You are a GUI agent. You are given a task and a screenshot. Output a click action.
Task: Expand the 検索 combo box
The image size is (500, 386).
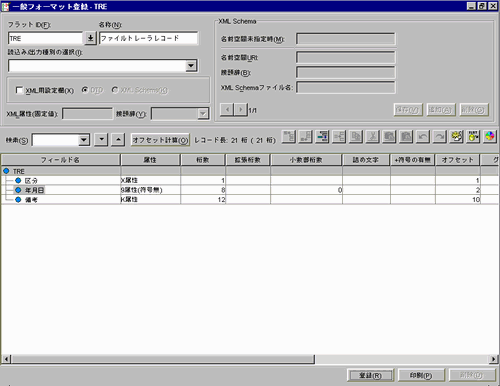(x=84, y=140)
